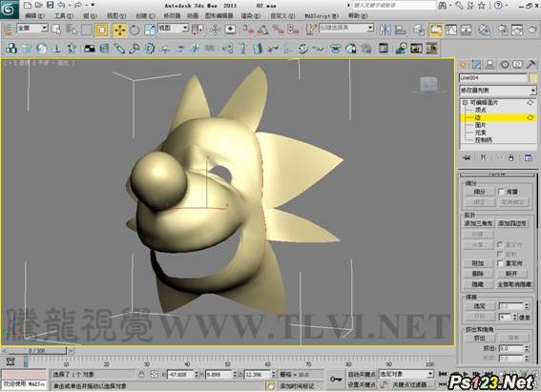541x392 pixels.
Task: Enable the 传播 propagate checkbox
Action: 501,192
